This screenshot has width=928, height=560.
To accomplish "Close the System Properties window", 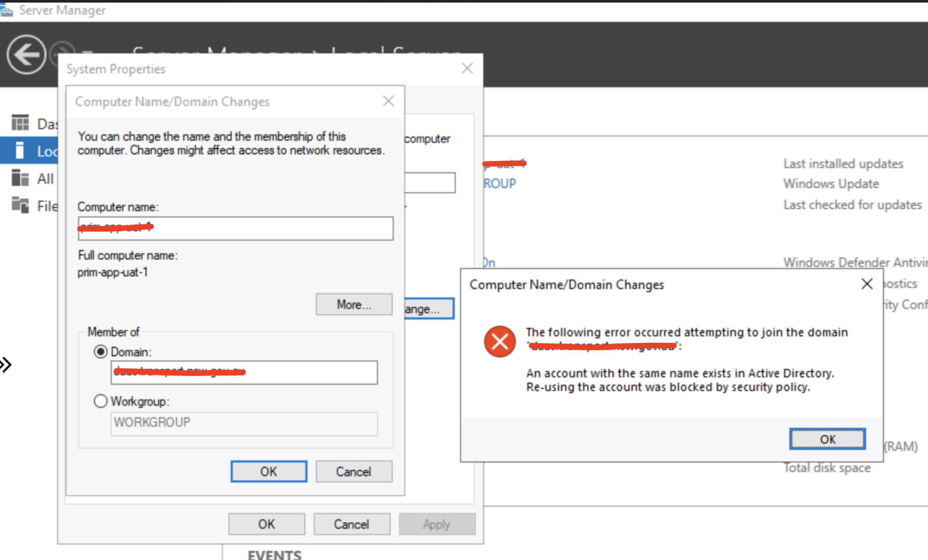I will click(x=467, y=68).
